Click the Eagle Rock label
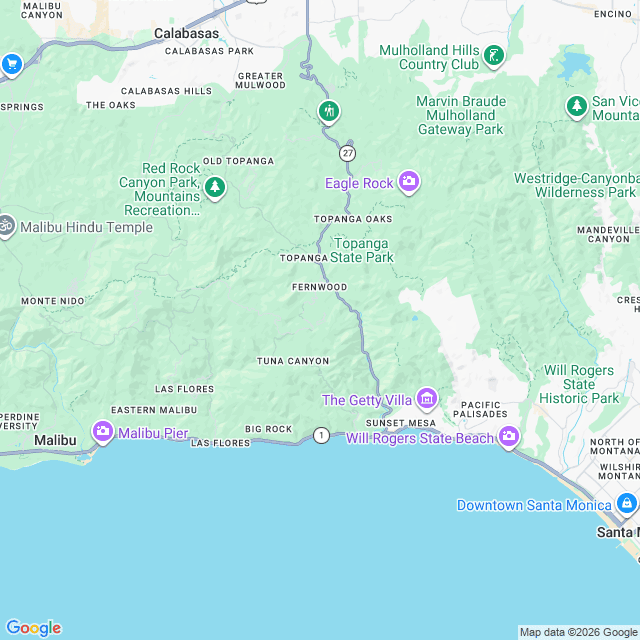Screen dimensions: 640x640 (x=359, y=183)
